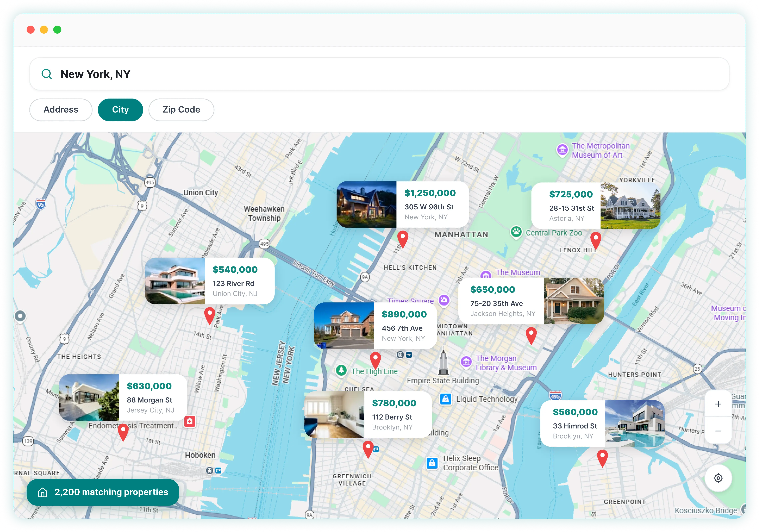Click the map pin below 33 Himrod St card
The height and width of the screenshot is (532, 759).
click(602, 459)
